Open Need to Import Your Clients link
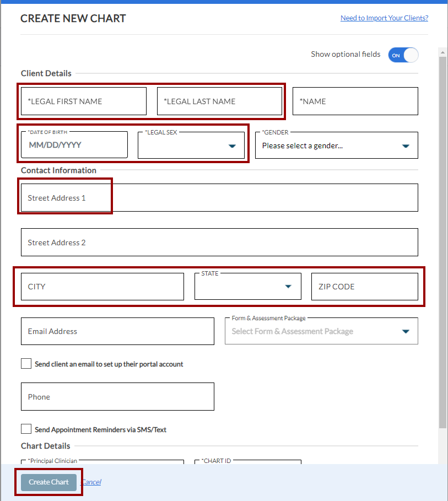This screenshot has height=501, width=448. click(x=384, y=18)
